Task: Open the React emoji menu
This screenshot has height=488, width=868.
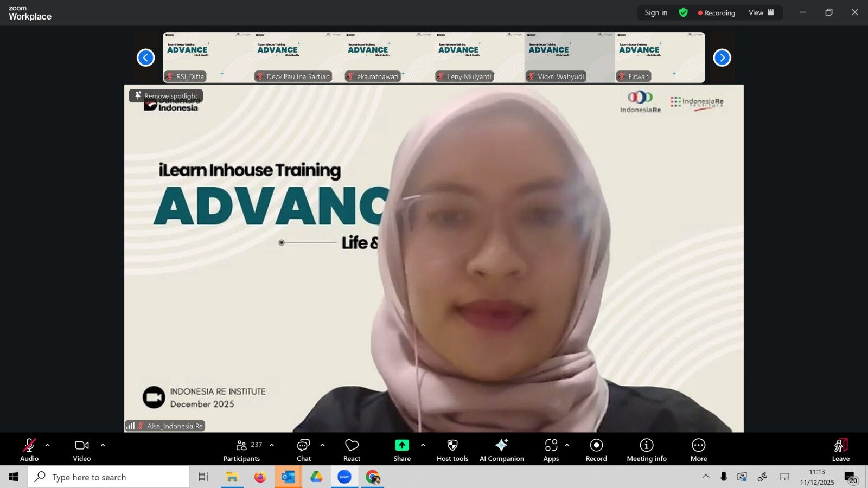Action: [352, 449]
